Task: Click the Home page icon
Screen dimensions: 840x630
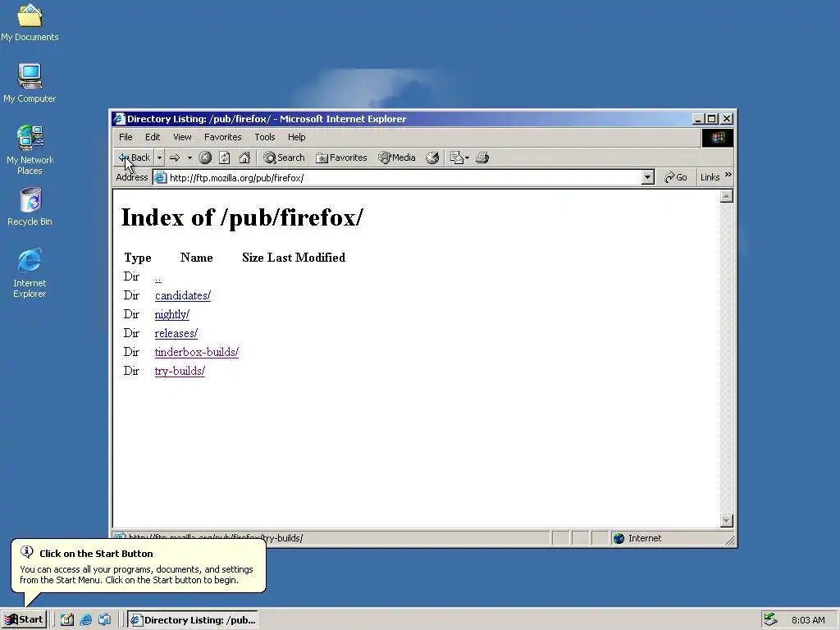Action: coord(244,157)
